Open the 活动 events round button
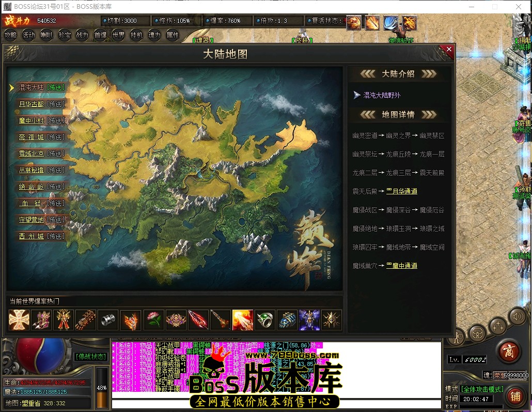The width and height of the screenshot is (532, 412). point(28,35)
